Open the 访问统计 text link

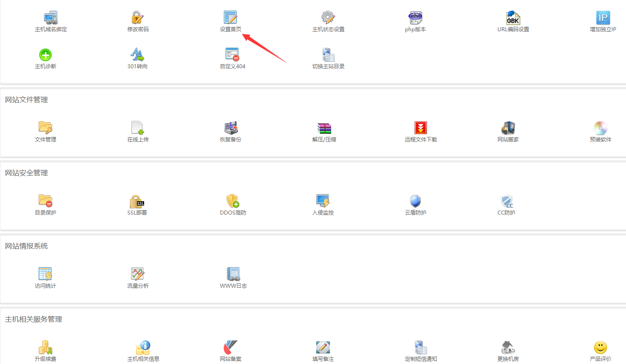click(x=46, y=286)
